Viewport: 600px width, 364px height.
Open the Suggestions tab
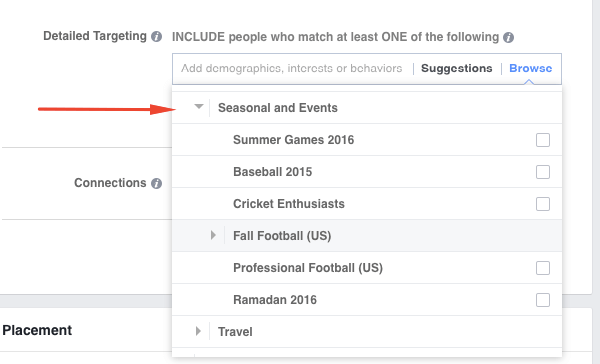point(457,69)
